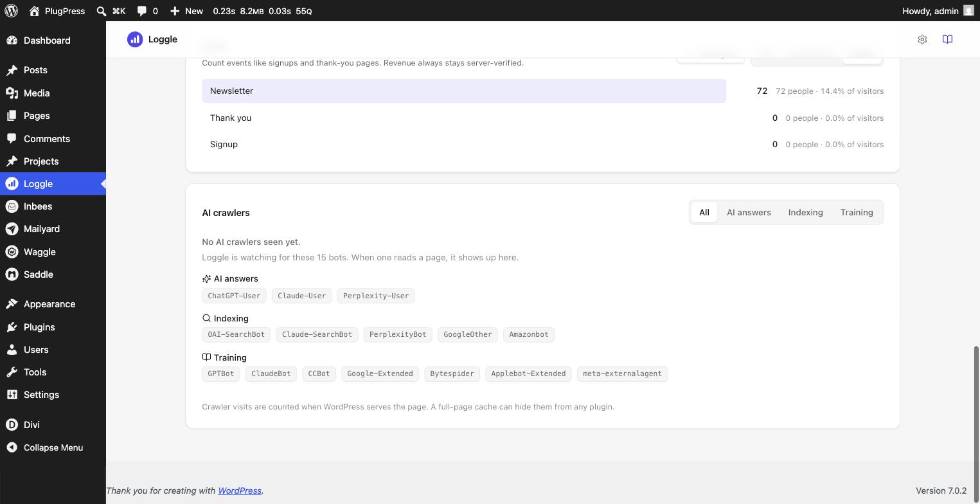Open the Loggle menu item label
Screen dimensions: 980x504
[x=38, y=184]
